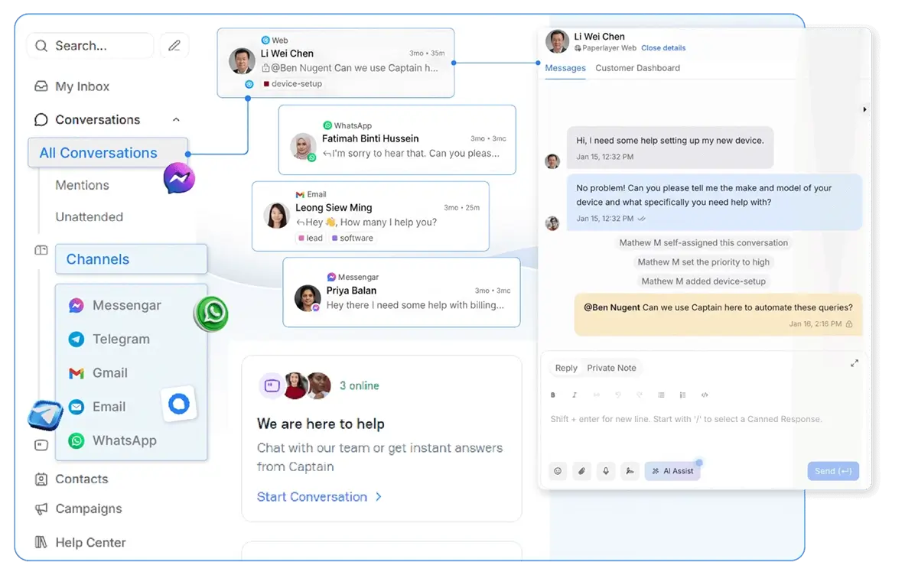Viewport: 918px width, 588px height.
Task: Click inside the Search field
Action: point(90,46)
